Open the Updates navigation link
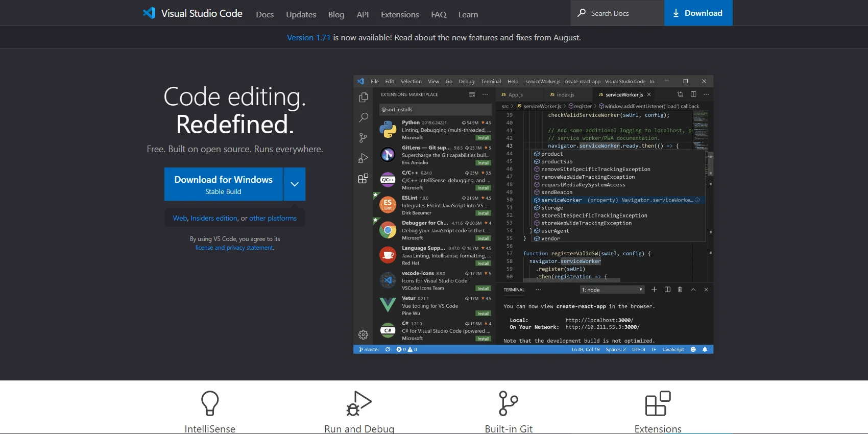868x434 pixels. [301, 14]
